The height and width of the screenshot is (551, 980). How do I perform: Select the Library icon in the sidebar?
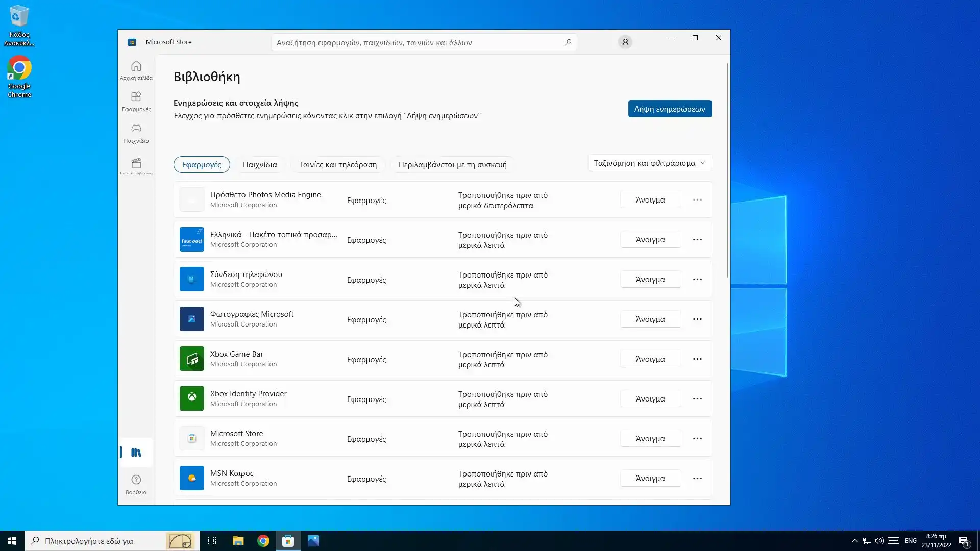tap(136, 453)
